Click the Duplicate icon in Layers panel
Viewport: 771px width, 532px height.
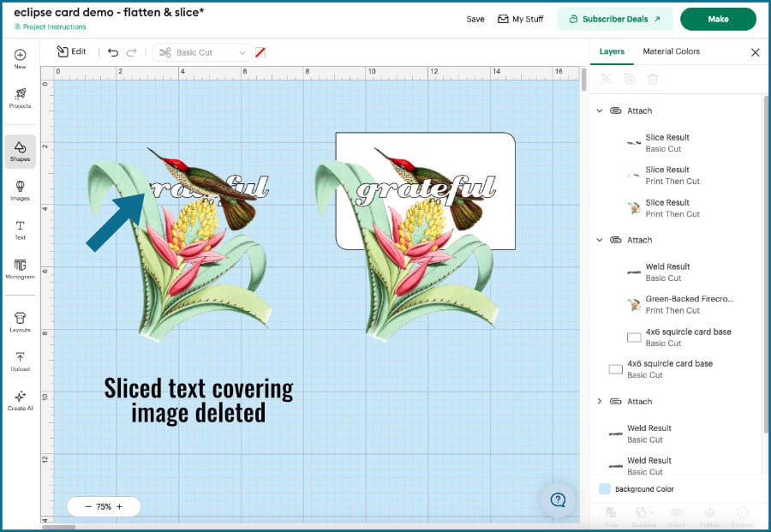630,79
